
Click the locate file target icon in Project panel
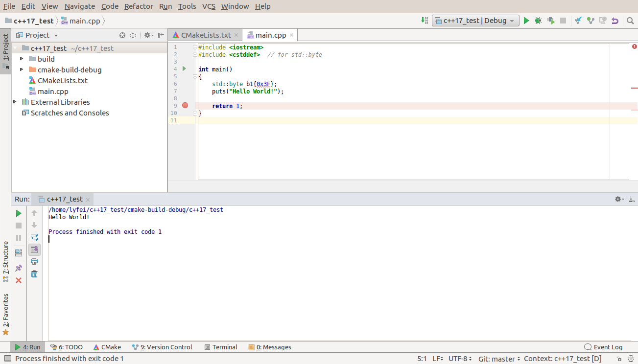click(x=122, y=35)
